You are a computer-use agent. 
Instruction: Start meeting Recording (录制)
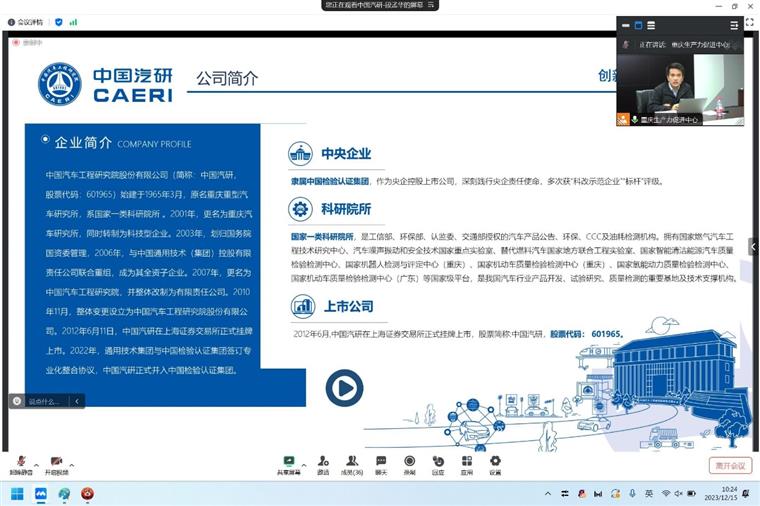click(410, 465)
